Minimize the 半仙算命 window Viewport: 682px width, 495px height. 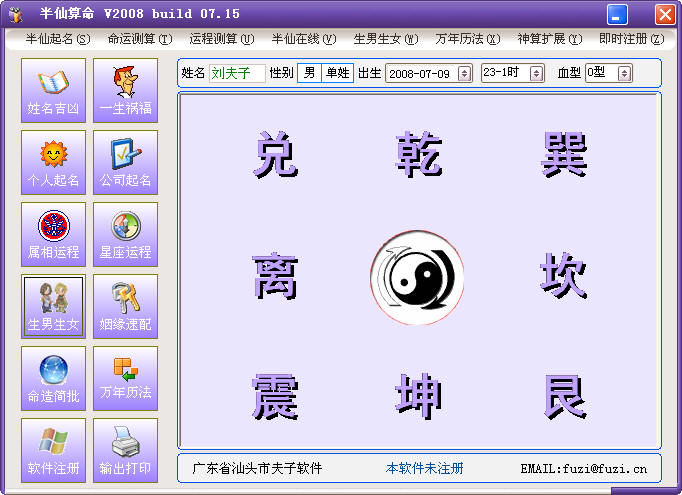617,15
